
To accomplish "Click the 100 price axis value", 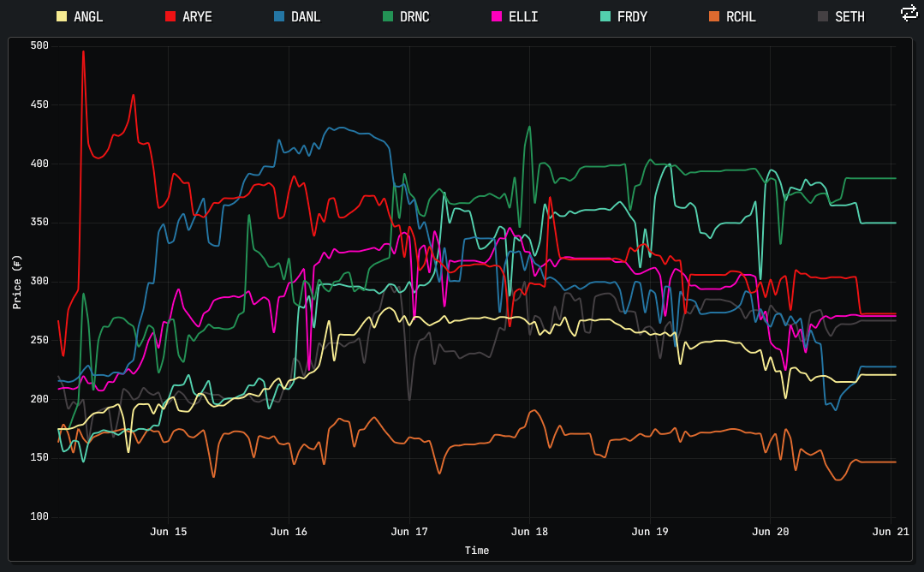I will [39, 516].
